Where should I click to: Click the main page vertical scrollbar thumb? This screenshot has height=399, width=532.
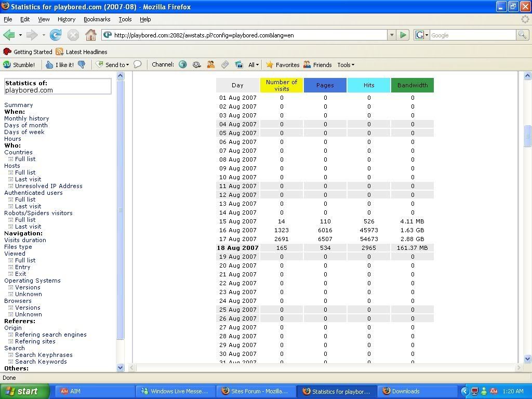pos(527,136)
